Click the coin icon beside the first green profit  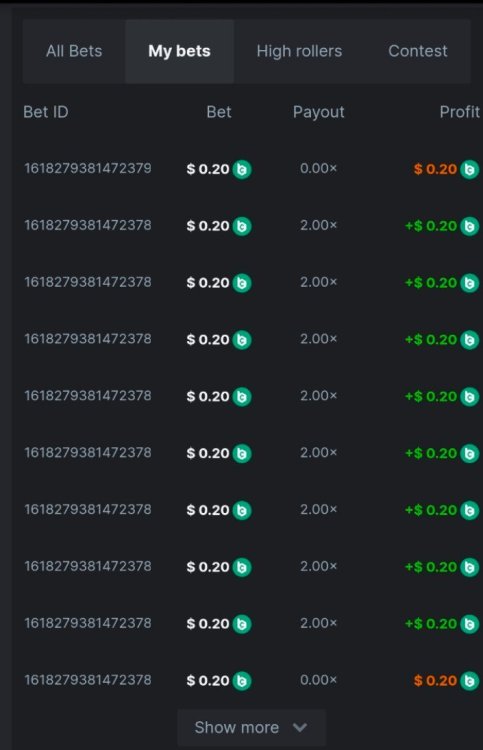point(469,226)
